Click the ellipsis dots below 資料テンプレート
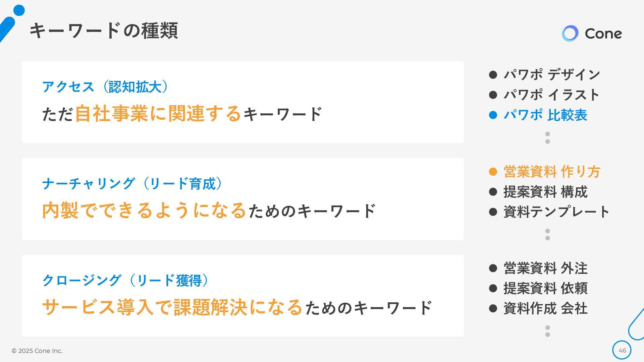644x362 pixels. point(547,234)
